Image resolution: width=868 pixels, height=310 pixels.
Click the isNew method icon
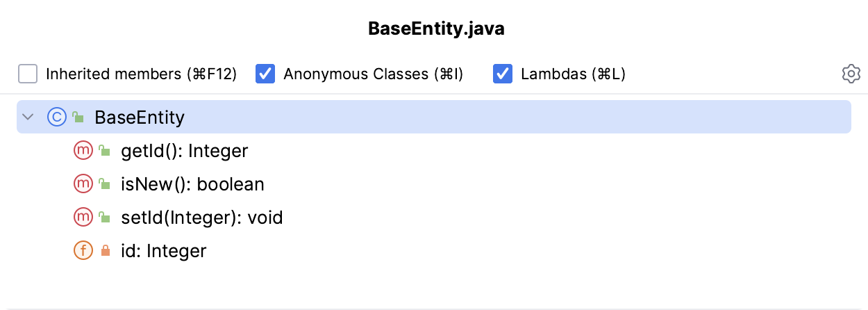pyautogui.click(x=83, y=184)
